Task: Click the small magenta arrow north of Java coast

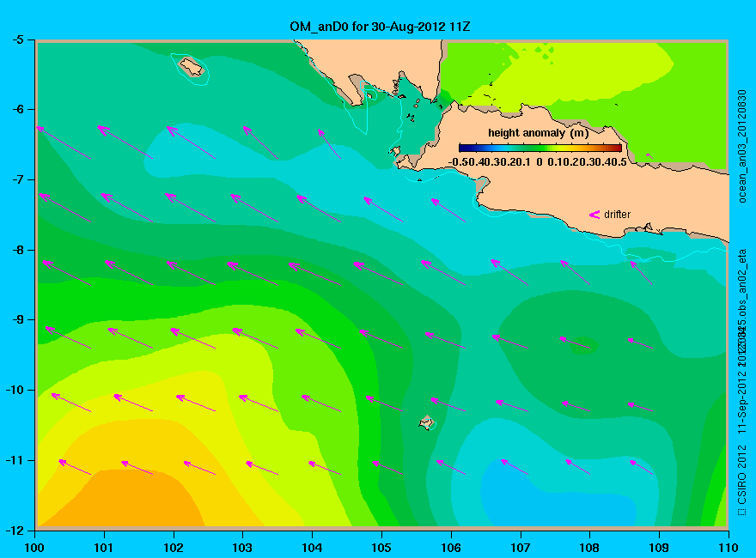Action: point(649,155)
